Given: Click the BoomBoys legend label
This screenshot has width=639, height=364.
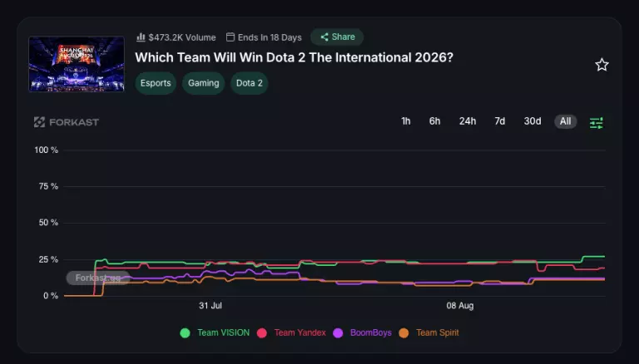Looking at the screenshot, I should click(371, 332).
